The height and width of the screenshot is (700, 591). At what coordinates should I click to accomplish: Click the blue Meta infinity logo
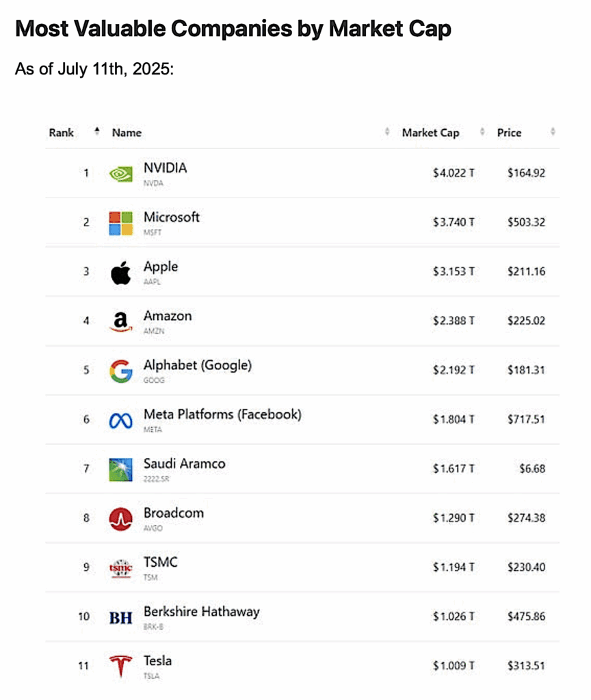(121, 420)
